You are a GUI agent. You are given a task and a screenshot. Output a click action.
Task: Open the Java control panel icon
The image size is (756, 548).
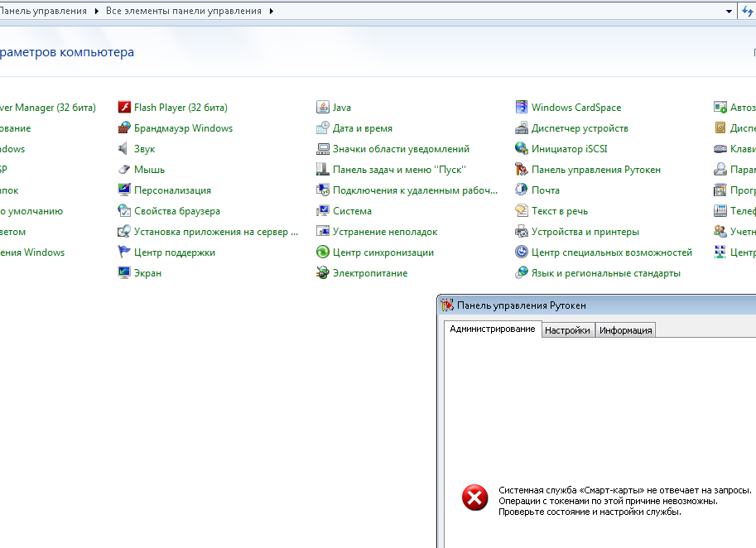(323, 108)
